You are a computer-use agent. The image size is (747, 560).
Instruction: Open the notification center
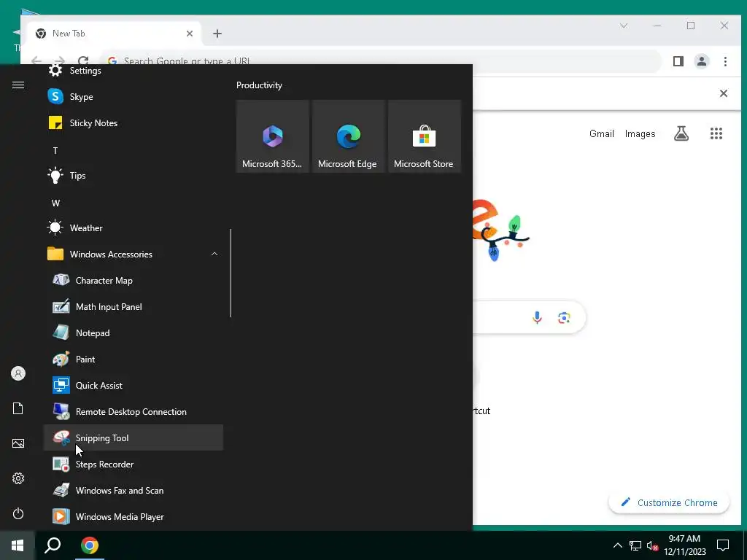723,545
